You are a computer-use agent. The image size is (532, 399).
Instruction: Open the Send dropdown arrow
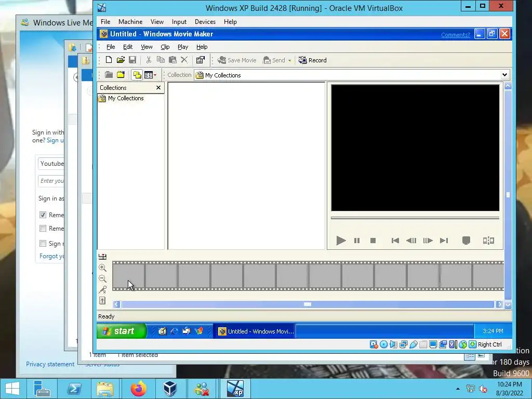point(289,60)
